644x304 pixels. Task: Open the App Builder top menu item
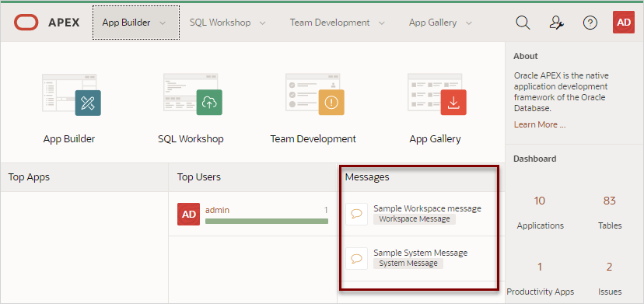[135, 23]
